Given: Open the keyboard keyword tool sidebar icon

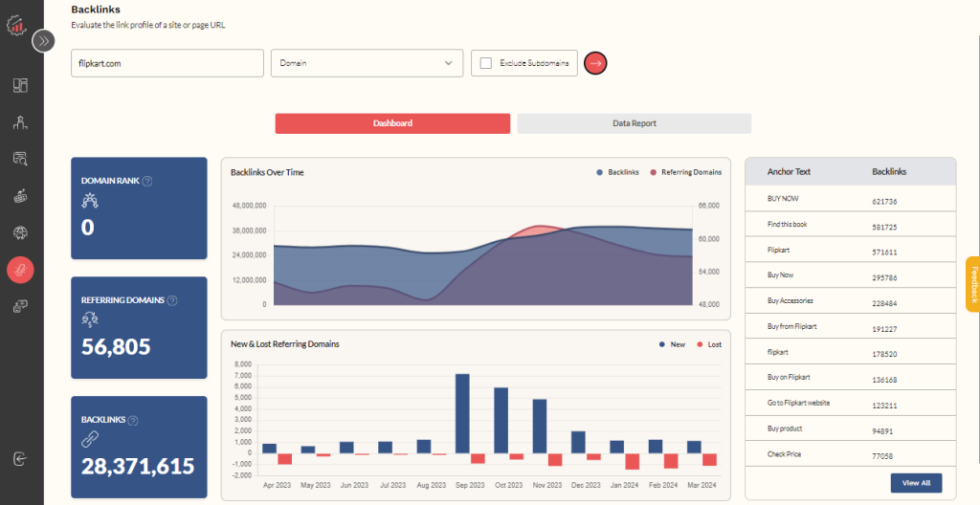Looking at the screenshot, I should point(20,196).
